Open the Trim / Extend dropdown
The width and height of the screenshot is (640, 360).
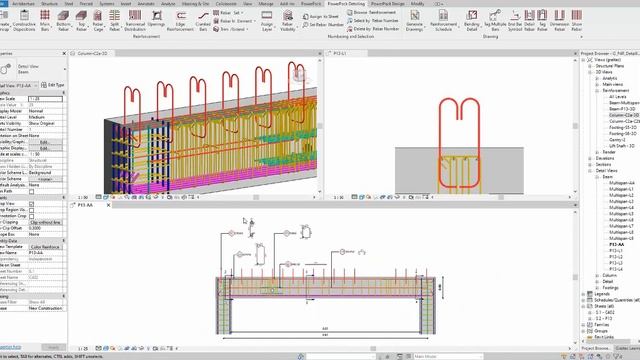(x=231, y=29)
